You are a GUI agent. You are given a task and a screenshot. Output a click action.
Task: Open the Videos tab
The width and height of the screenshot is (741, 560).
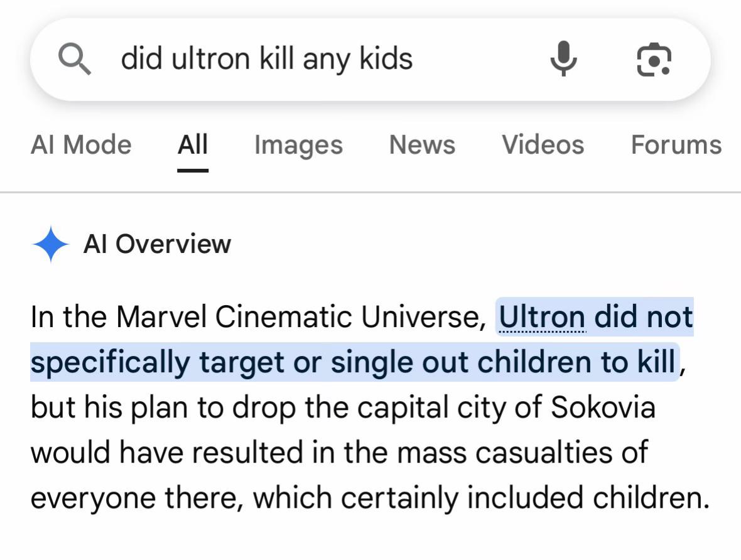coord(543,144)
